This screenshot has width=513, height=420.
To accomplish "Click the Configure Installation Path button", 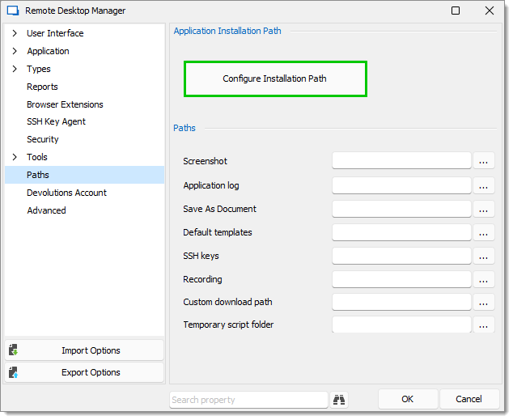I will [x=275, y=78].
